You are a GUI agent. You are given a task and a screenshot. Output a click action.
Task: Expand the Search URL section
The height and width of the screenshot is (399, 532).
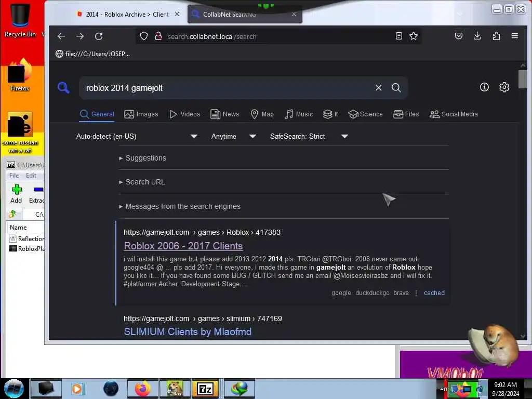point(145,182)
